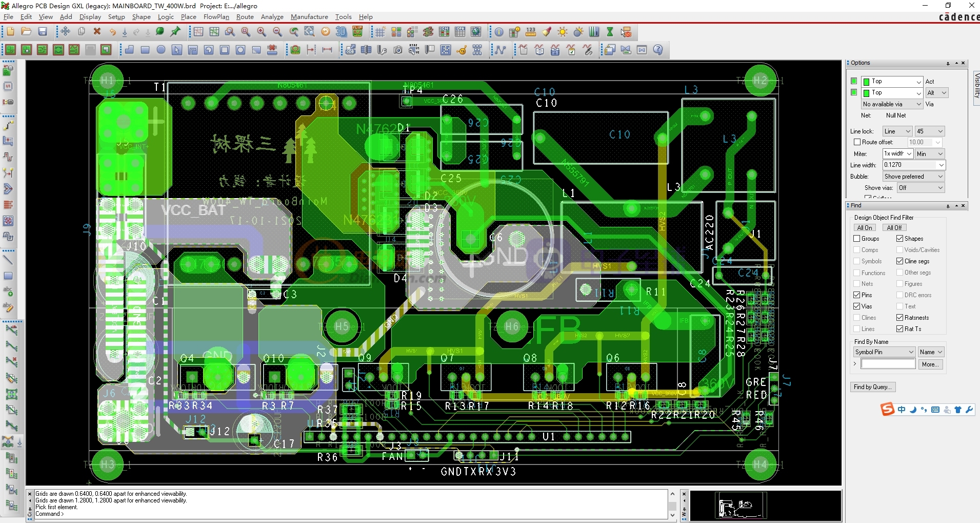Toggle the Route offset checkbox

tap(856, 142)
